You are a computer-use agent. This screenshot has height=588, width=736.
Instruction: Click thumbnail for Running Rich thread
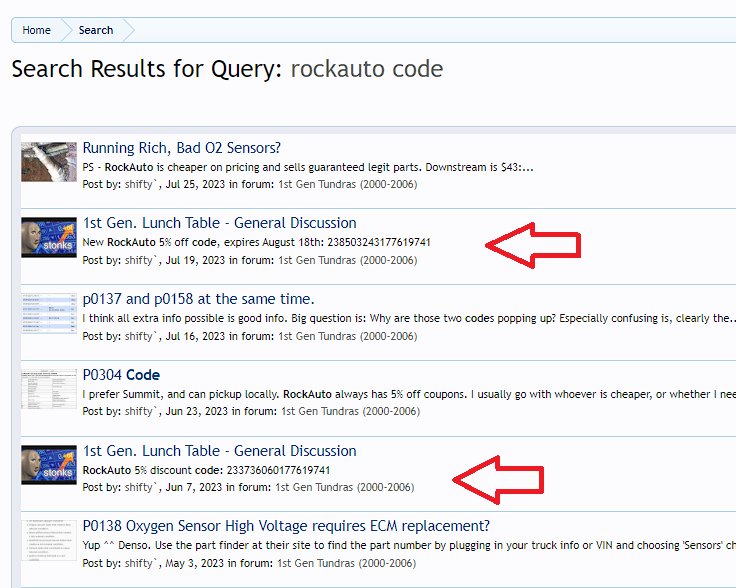pyautogui.click(x=49, y=162)
